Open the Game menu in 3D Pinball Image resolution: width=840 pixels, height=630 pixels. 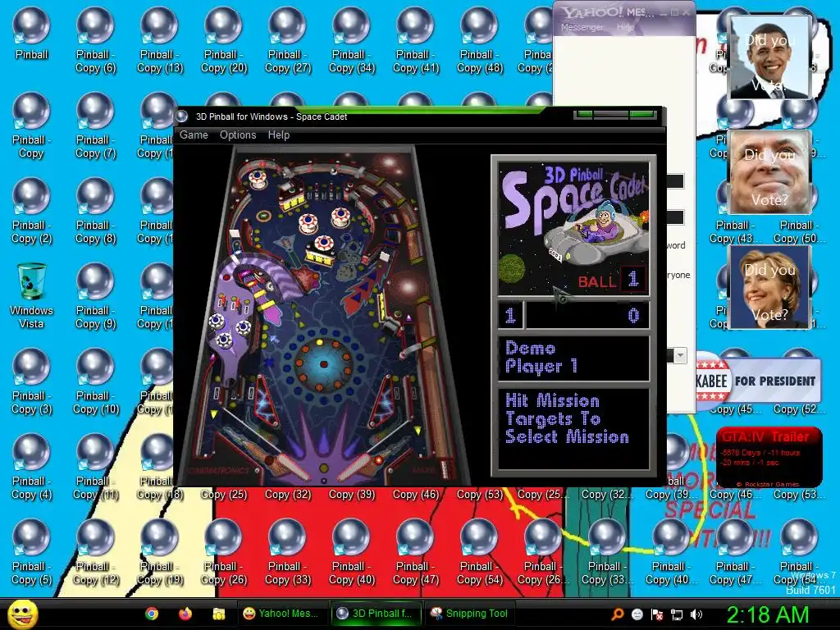tap(194, 135)
